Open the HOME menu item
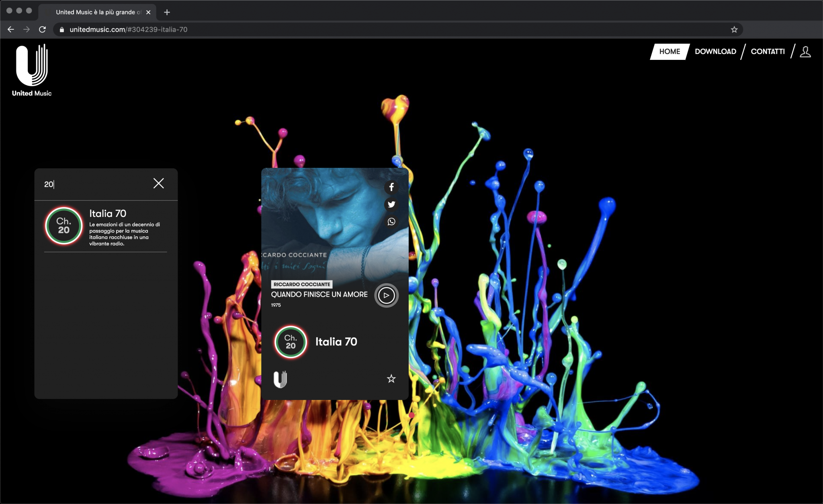Image resolution: width=823 pixels, height=504 pixels. [669, 52]
